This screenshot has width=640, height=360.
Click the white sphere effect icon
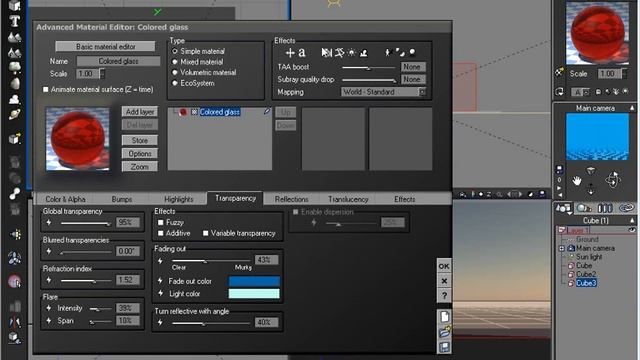(x=412, y=52)
